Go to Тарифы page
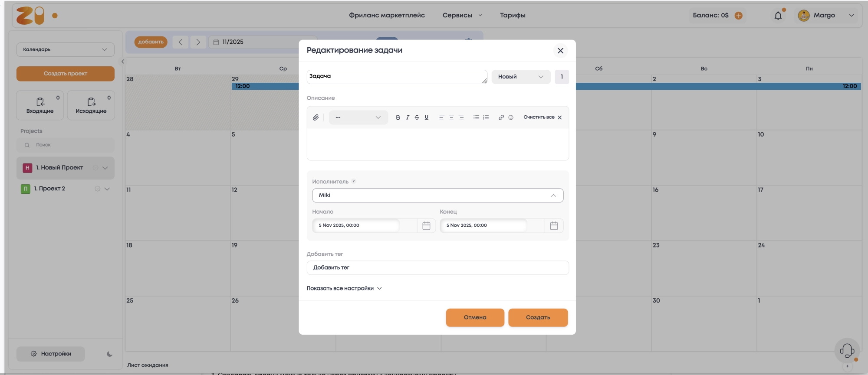 (x=513, y=15)
